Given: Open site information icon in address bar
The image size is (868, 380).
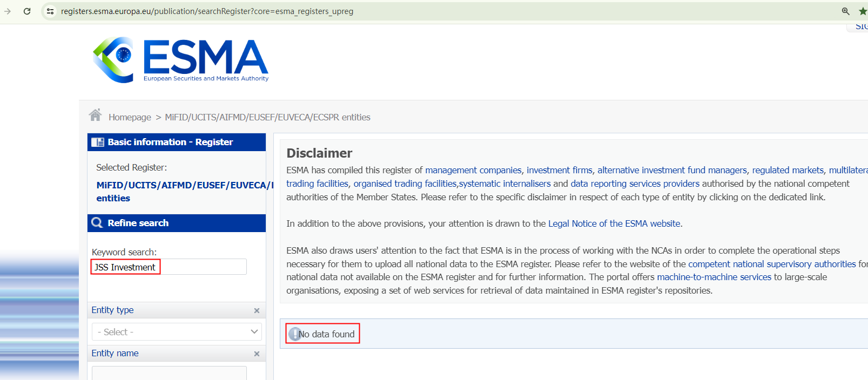Looking at the screenshot, I should click(50, 11).
